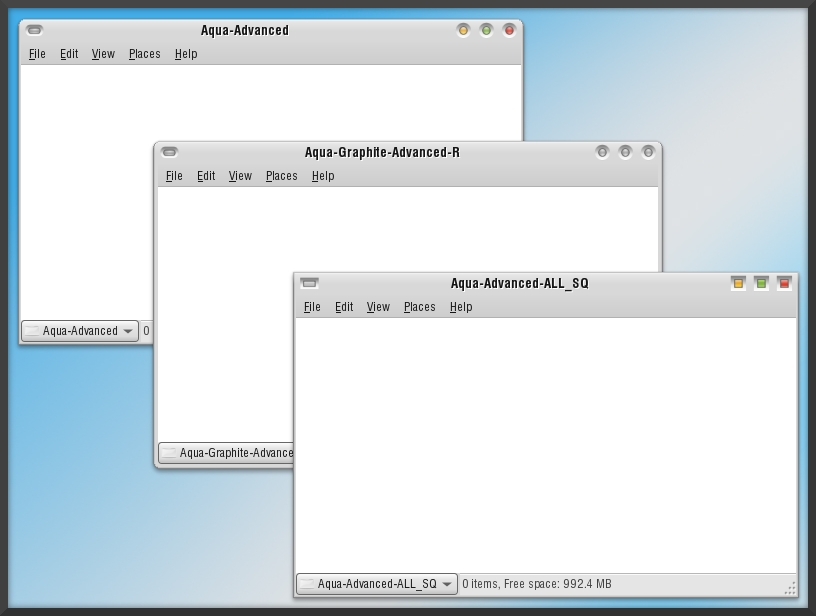Click Aqua-Graphite-Advanced-R title bar text
The width and height of the screenshot is (816, 616).
[382, 152]
